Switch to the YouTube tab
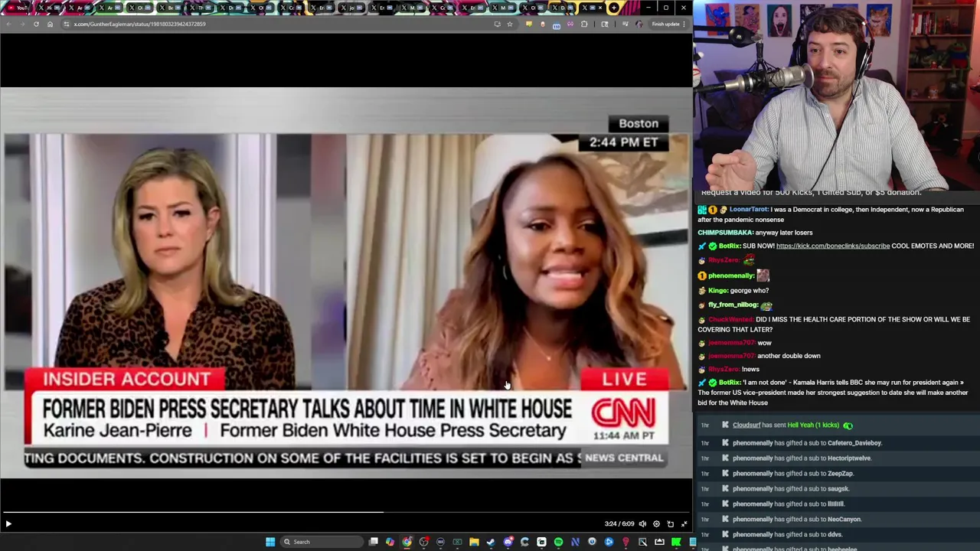 (x=17, y=8)
